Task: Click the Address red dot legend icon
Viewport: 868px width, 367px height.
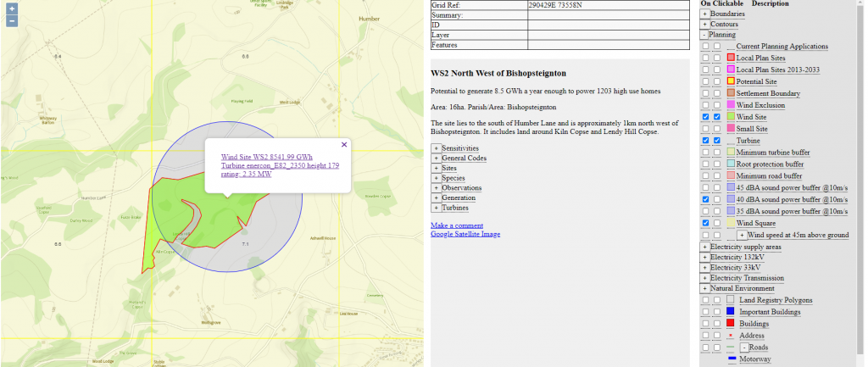Action: [731, 336]
